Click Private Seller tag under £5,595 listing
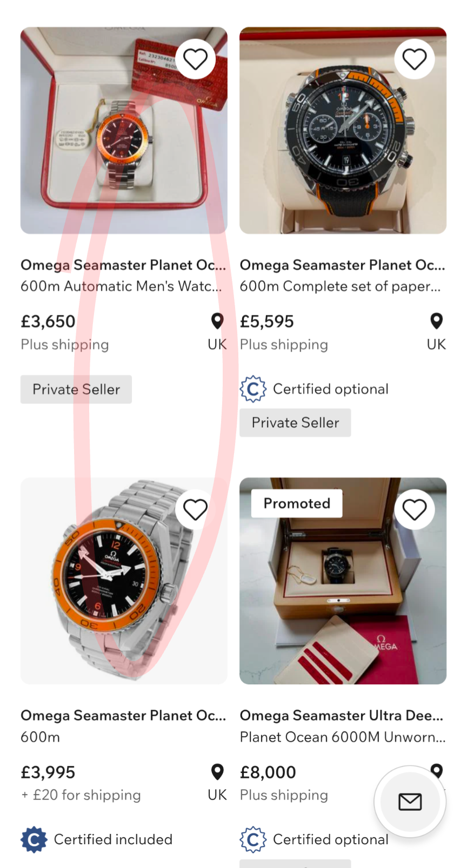 click(295, 422)
